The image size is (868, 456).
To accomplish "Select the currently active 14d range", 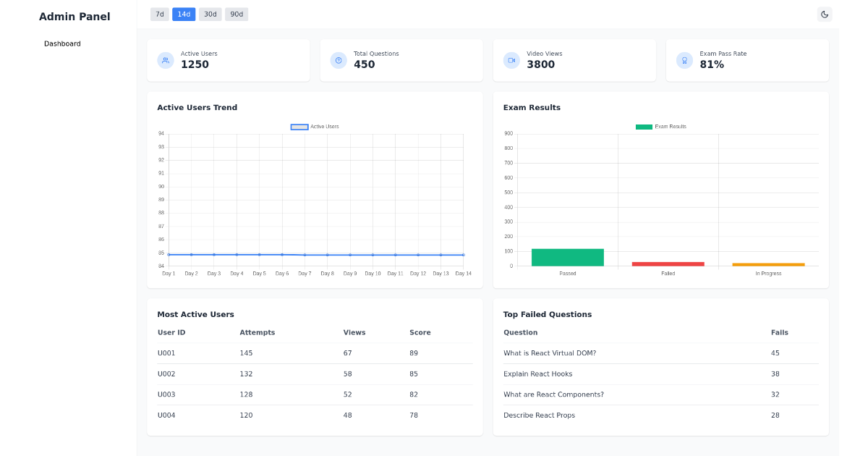I will click(x=183, y=14).
